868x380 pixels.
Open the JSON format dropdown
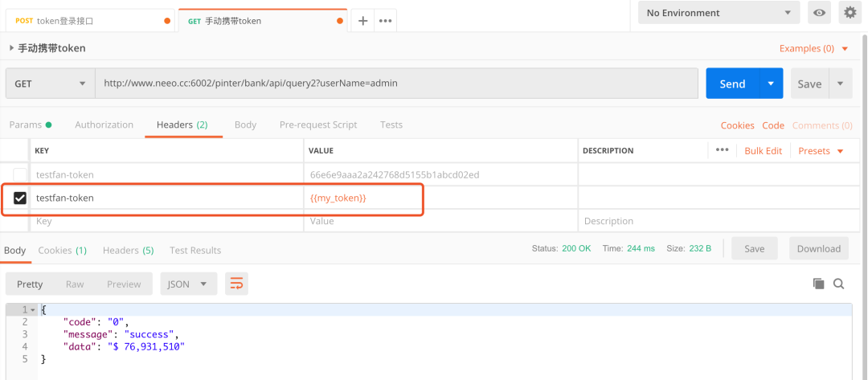click(189, 284)
